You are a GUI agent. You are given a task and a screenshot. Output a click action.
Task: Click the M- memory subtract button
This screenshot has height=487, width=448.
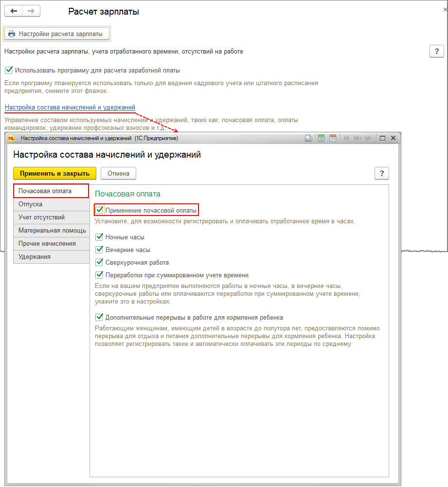tap(369, 138)
